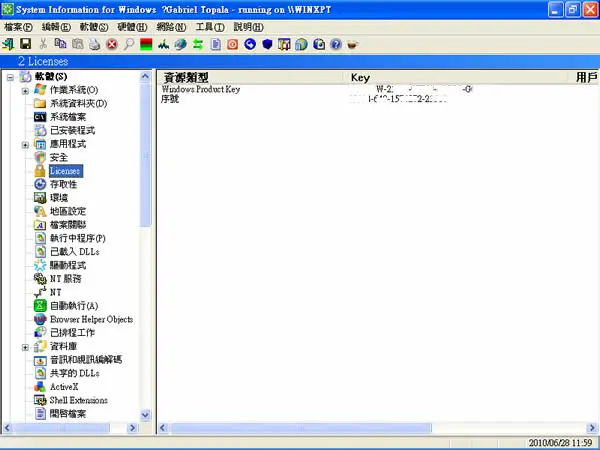Select 執行中程序(P) in the tree

[78, 238]
